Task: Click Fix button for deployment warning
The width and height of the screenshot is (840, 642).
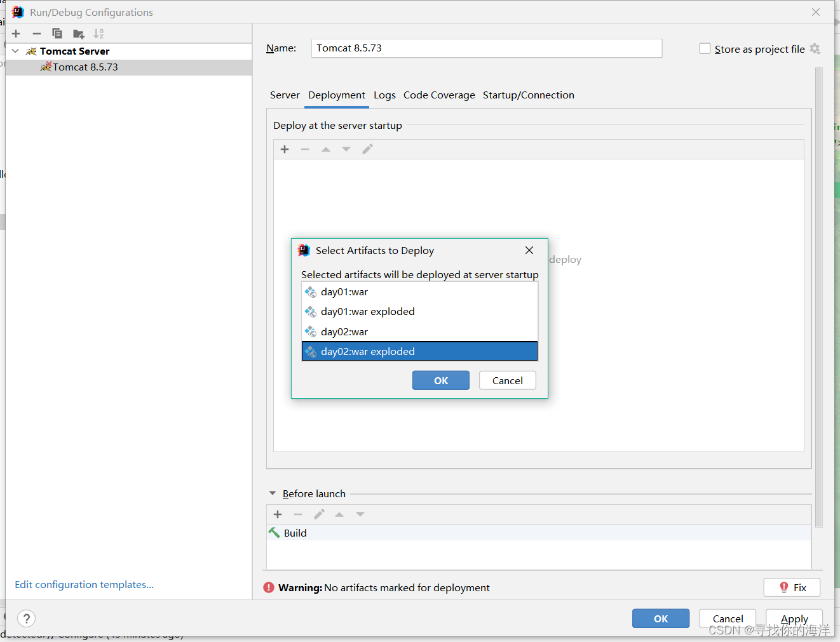Action: pyautogui.click(x=792, y=587)
